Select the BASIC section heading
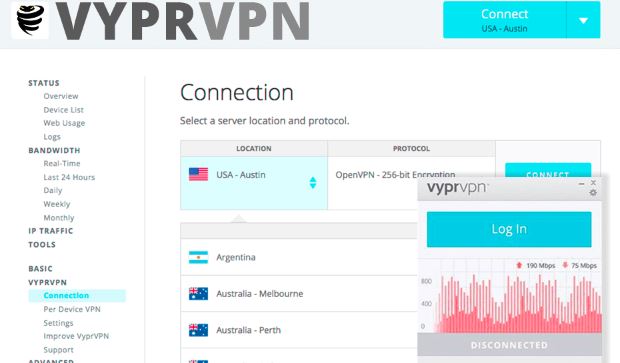Screen dimensions: 620x363 coord(40,268)
